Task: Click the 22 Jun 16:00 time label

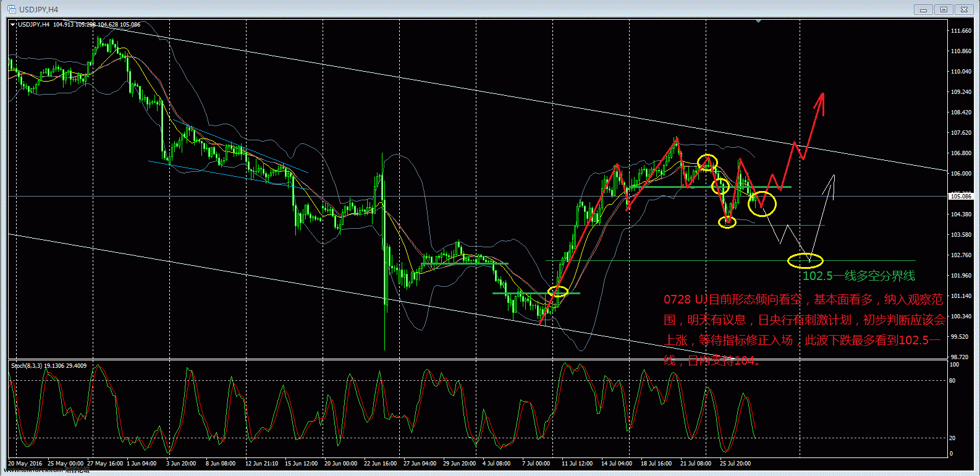Action: pos(381,463)
